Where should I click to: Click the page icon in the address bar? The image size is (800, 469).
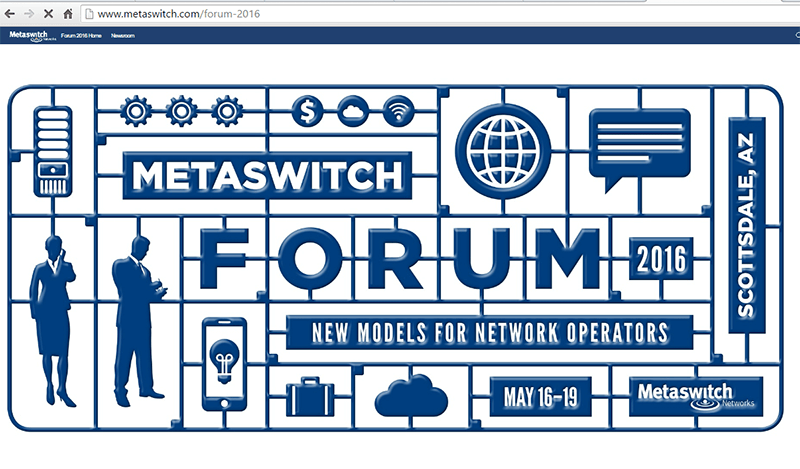pyautogui.click(x=89, y=14)
